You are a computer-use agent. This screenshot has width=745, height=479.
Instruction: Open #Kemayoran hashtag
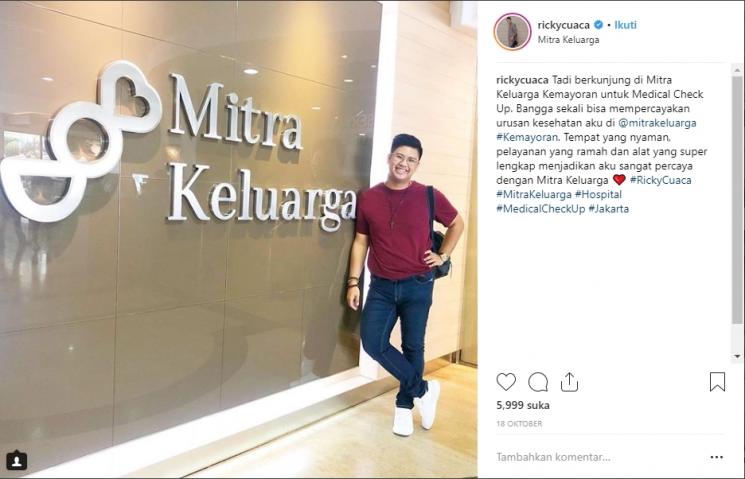click(x=526, y=137)
